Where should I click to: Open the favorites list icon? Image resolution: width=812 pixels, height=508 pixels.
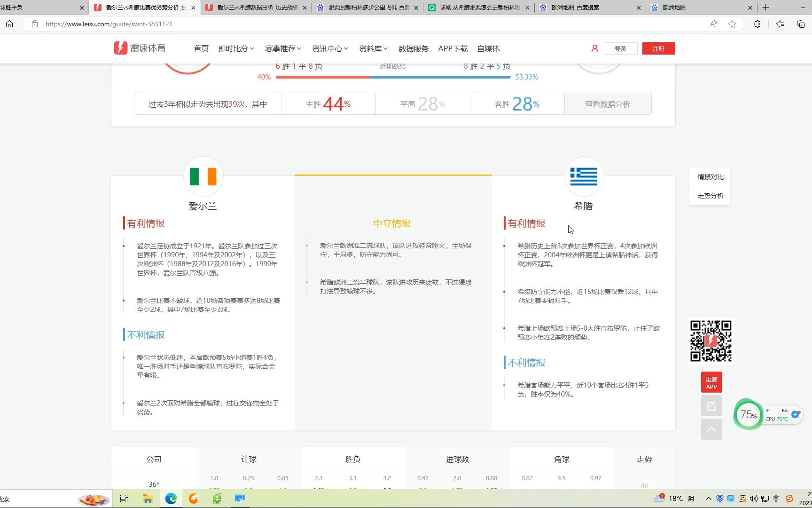coord(780,24)
